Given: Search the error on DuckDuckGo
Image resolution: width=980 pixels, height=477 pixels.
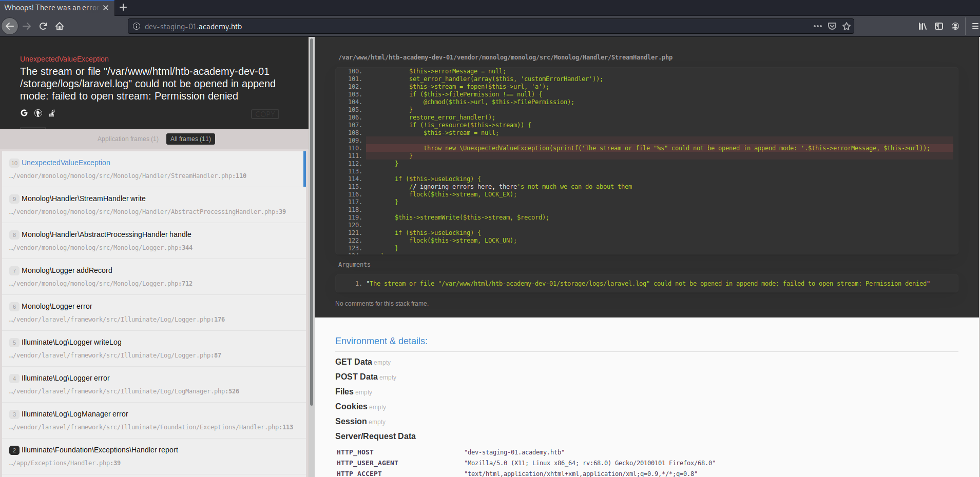Looking at the screenshot, I should [x=38, y=113].
